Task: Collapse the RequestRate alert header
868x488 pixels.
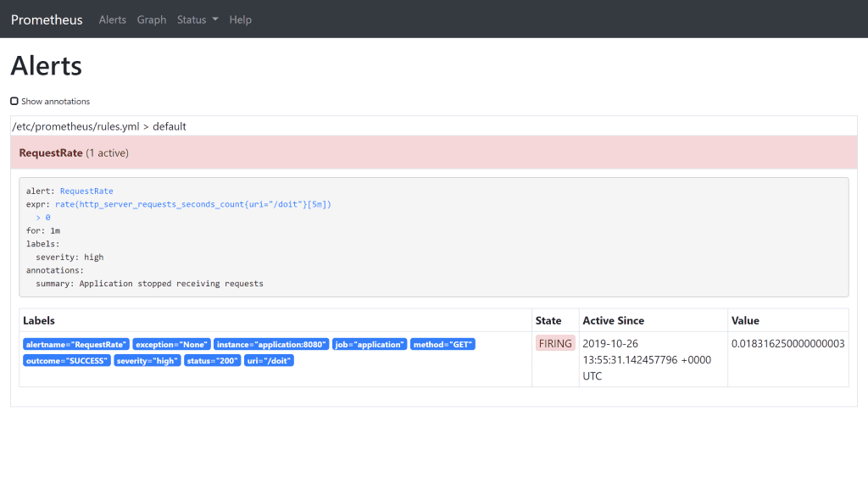Action: click(74, 153)
